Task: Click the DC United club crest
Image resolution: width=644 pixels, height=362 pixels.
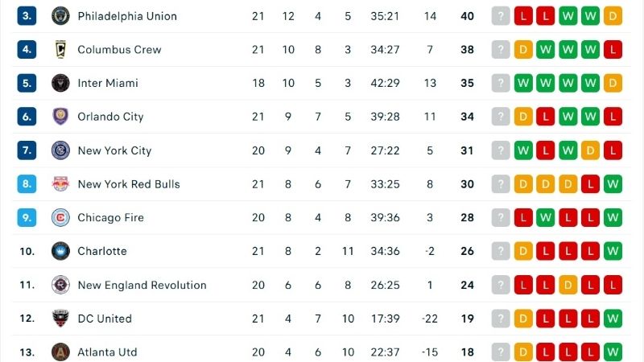Action: click(x=60, y=319)
